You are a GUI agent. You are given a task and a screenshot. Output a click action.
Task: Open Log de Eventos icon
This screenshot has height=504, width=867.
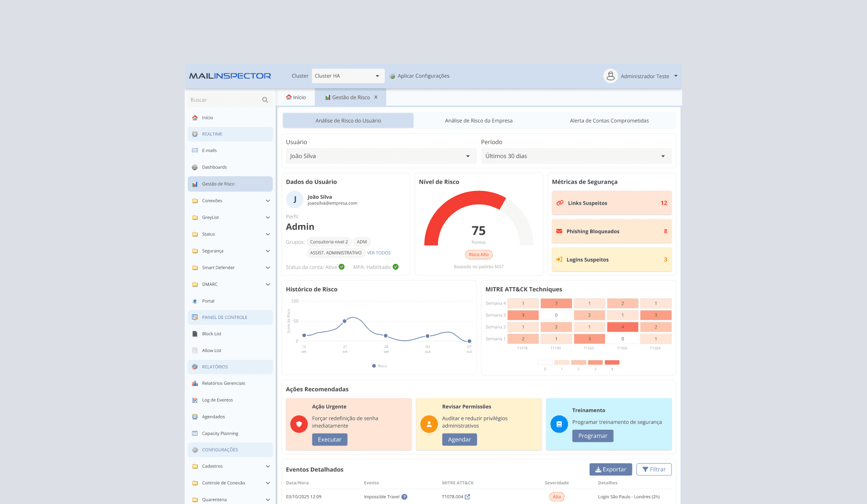(195, 400)
